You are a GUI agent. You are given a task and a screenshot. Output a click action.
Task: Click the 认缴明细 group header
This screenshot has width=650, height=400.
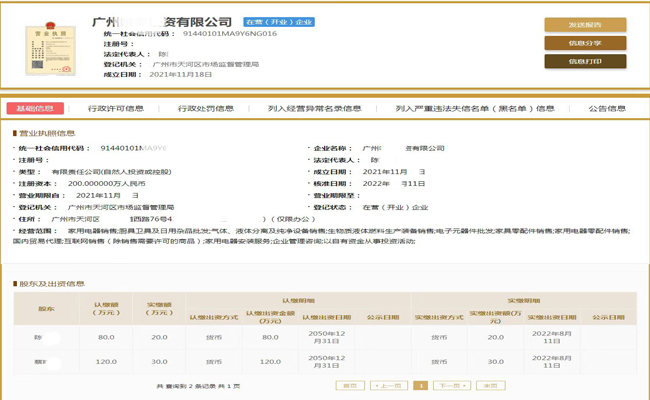(x=298, y=301)
